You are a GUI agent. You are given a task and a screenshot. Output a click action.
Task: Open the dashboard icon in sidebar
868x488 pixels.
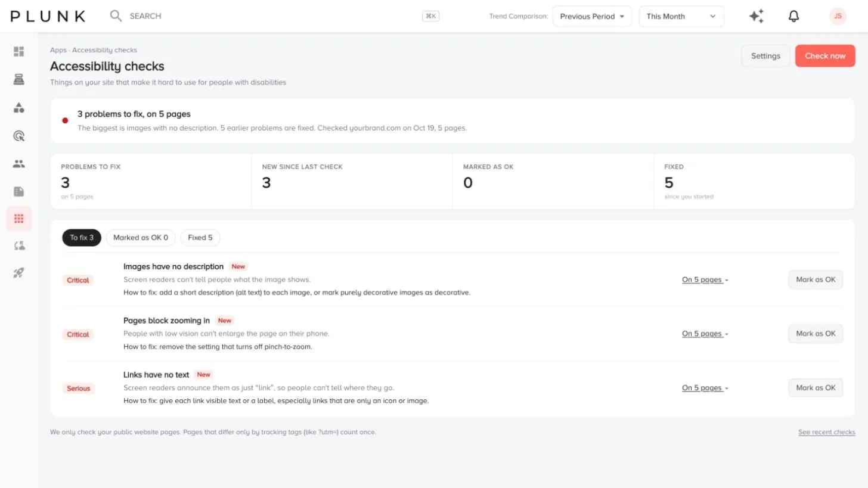(18, 52)
